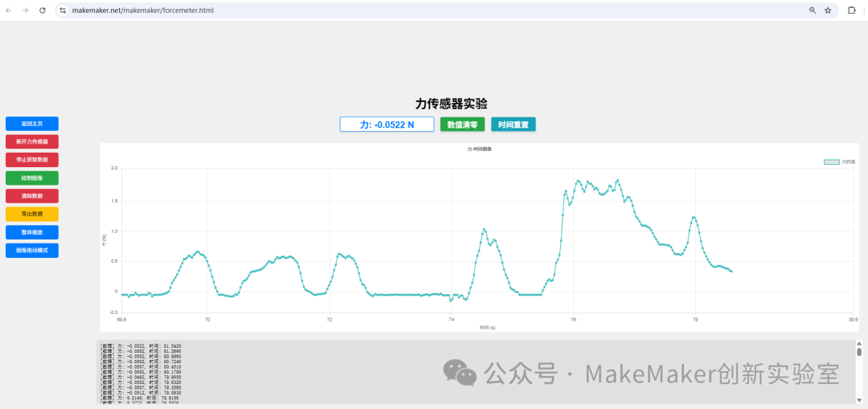Toggle 图像拖动模式 button
Viewport: 868px width, 409px height.
tap(32, 251)
